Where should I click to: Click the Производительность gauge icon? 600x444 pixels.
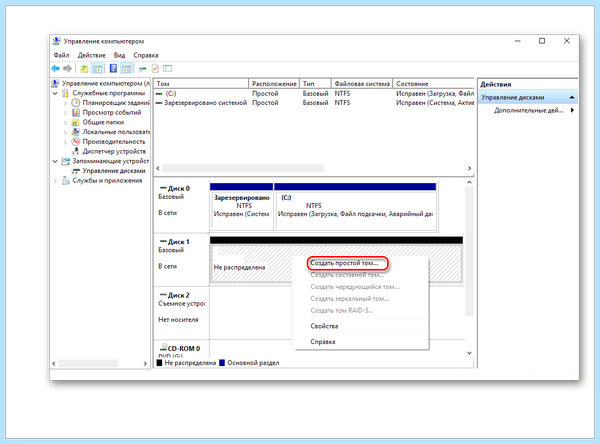(x=76, y=142)
